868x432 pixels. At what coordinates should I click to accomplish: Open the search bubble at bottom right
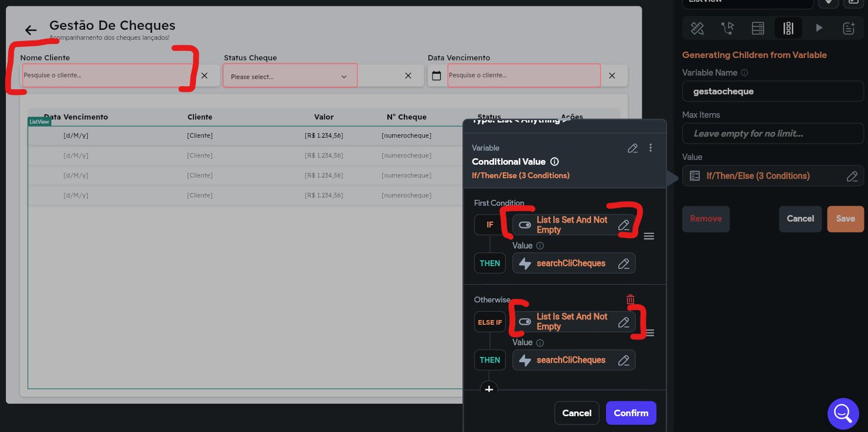(843, 413)
